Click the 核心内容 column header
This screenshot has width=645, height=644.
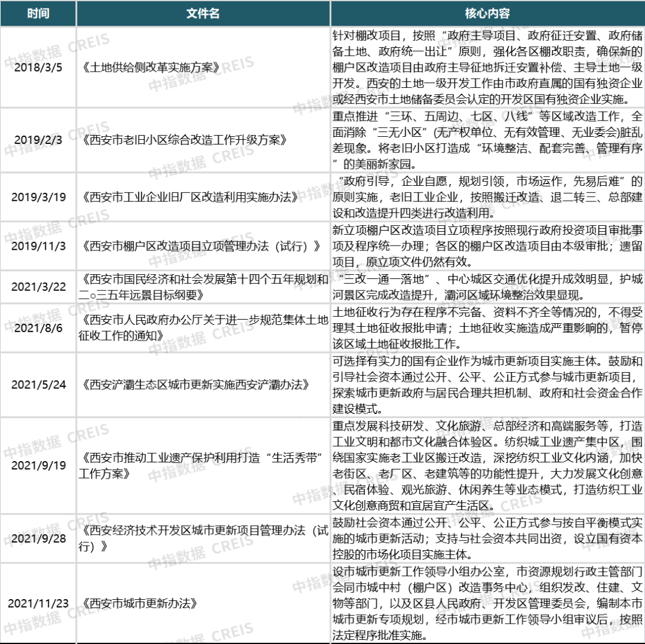[x=487, y=13]
